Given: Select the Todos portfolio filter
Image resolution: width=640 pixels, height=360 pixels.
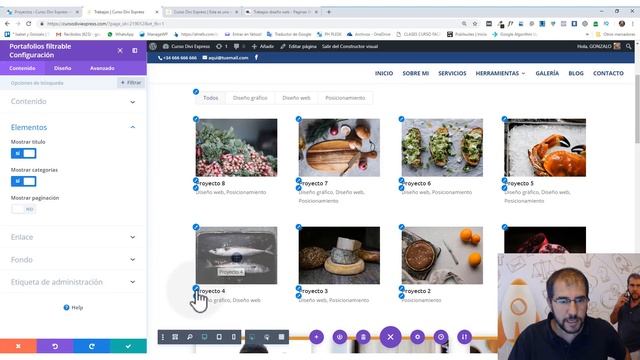Looking at the screenshot, I should click(x=211, y=98).
